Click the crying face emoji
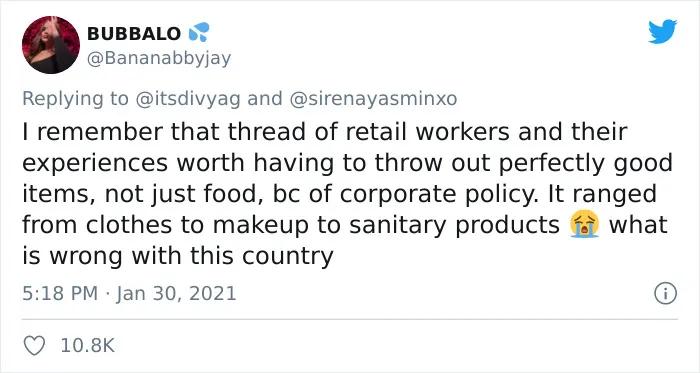The width and height of the screenshot is (700, 373). (584, 225)
